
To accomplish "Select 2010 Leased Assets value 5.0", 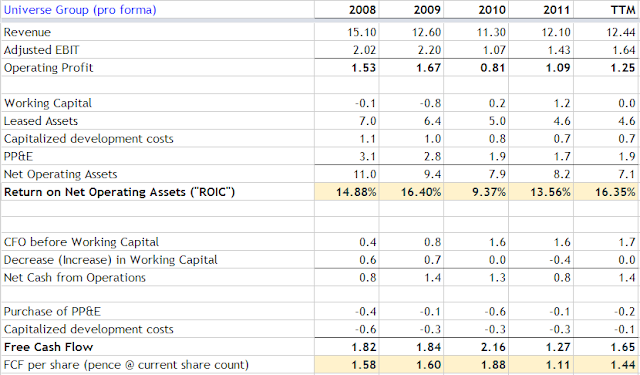I will (497, 121).
